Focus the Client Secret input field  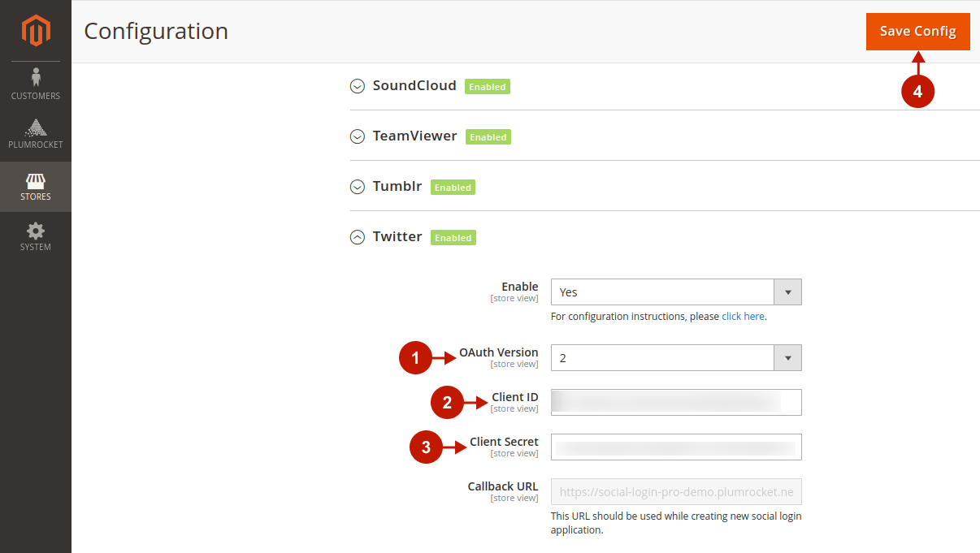(x=676, y=447)
